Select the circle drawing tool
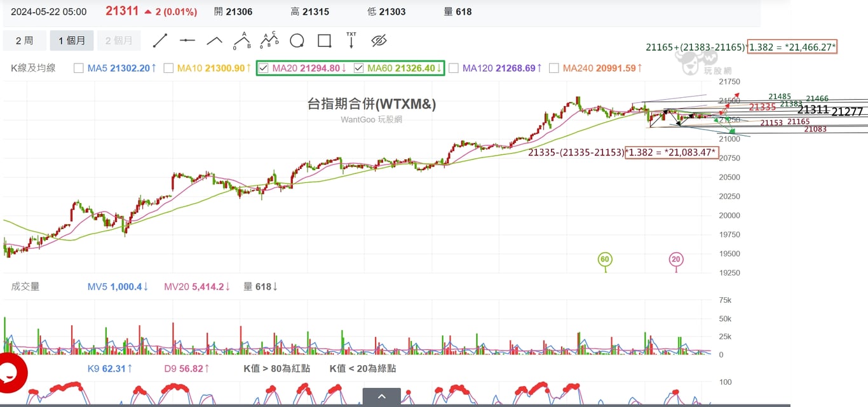This screenshot has width=868, height=407. 297,41
